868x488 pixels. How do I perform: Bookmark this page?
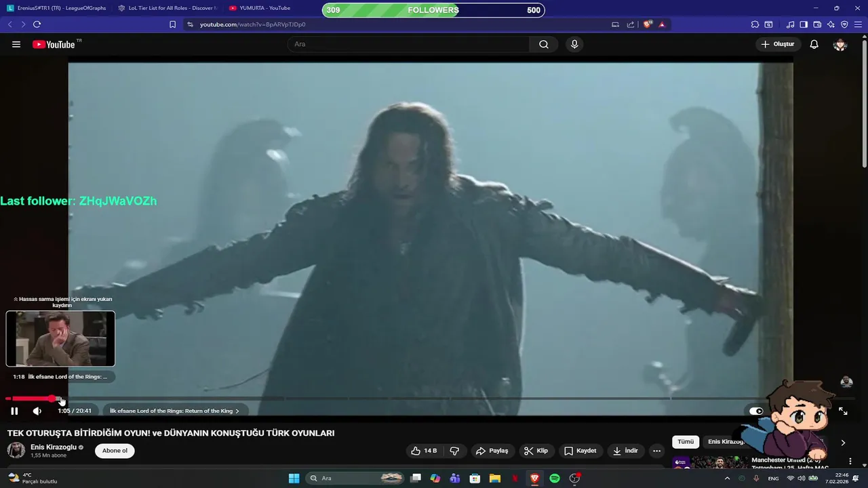click(172, 24)
